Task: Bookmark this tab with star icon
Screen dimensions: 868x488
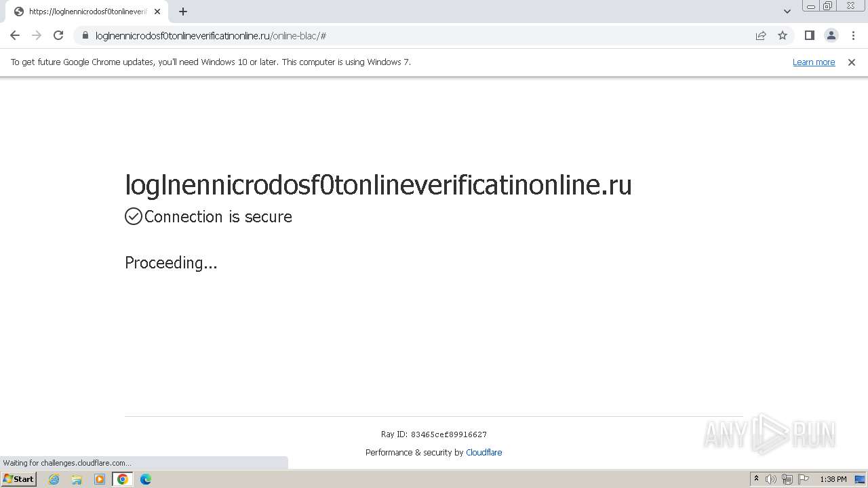Action: pyautogui.click(x=783, y=35)
